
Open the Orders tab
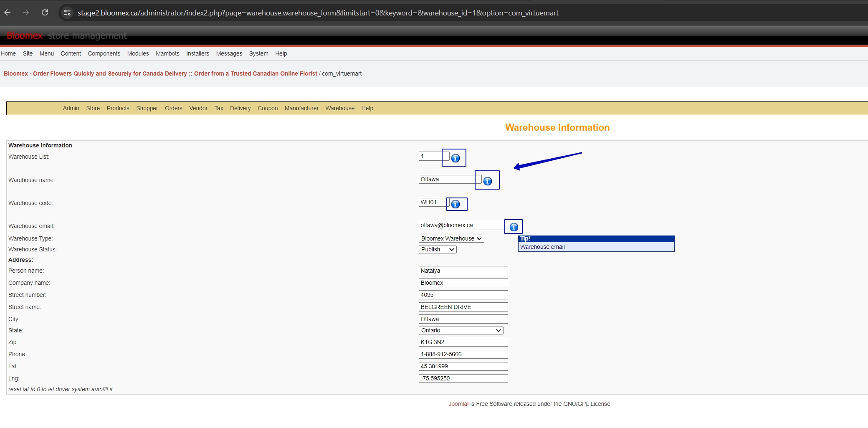pyautogui.click(x=174, y=108)
